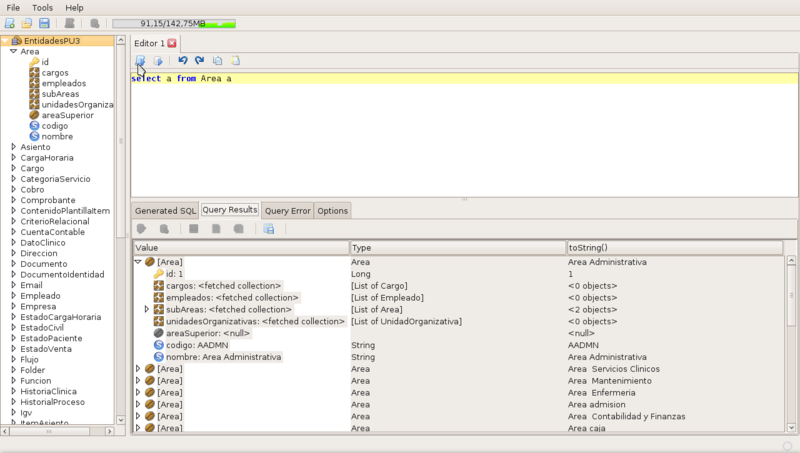Select the codigo string attribute in entity tree
The width and height of the screenshot is (800, 453).
click(55, 126)
